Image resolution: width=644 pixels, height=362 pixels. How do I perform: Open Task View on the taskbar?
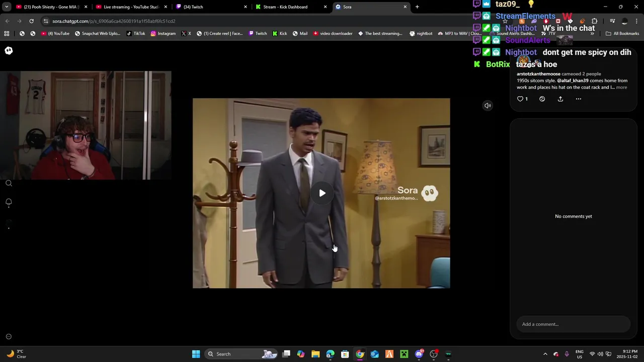[286, 354]
